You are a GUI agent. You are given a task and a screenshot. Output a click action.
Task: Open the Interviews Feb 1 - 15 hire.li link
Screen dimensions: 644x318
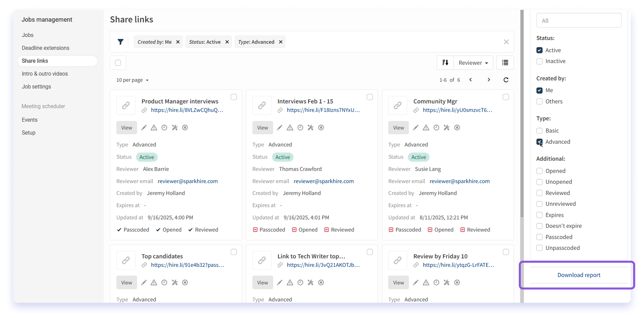(x=323, y=110)
